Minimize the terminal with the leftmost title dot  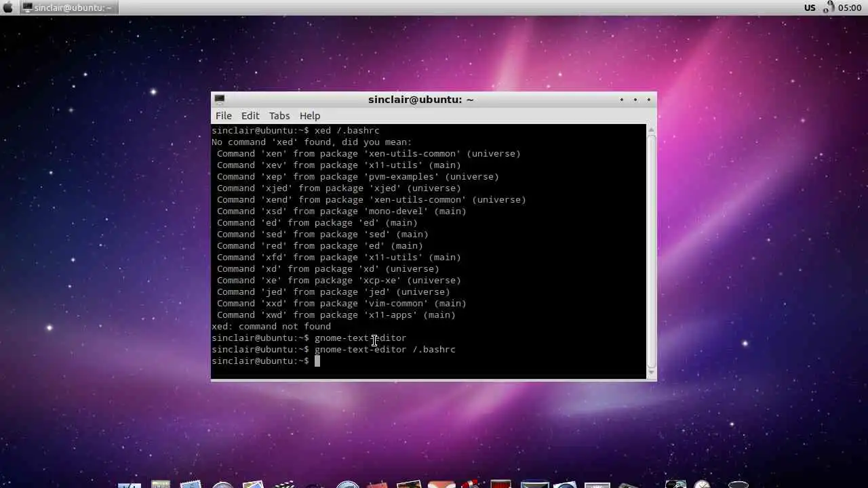pyautogui.click(x=621, y=100)
